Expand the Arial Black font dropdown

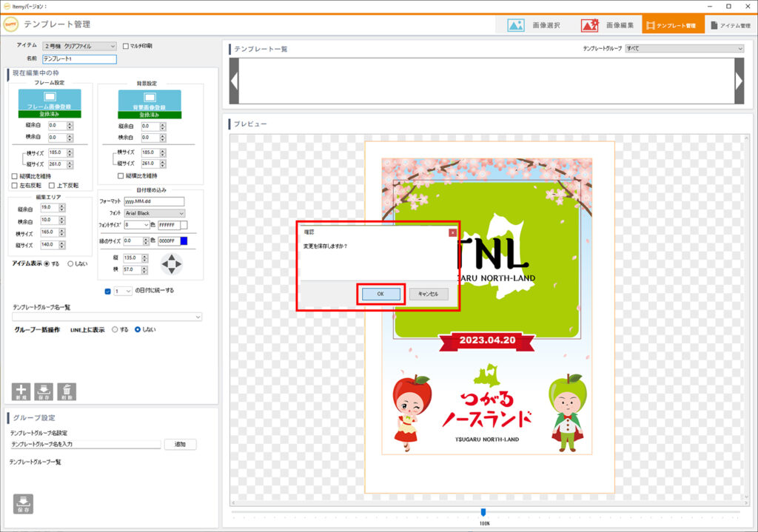(x=155, y=213)
